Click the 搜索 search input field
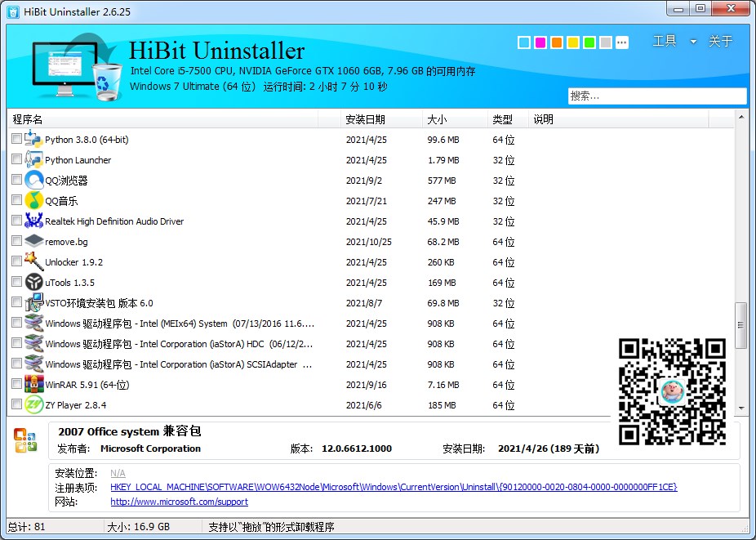 (657, 96)
